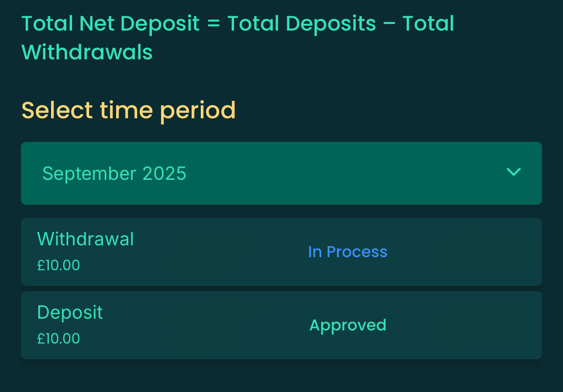The height and width of the screenshot is (392, 563).
Task: Click the £10.00 amount under Deposit
Action: pyautogui.click(x=58, y=338)
